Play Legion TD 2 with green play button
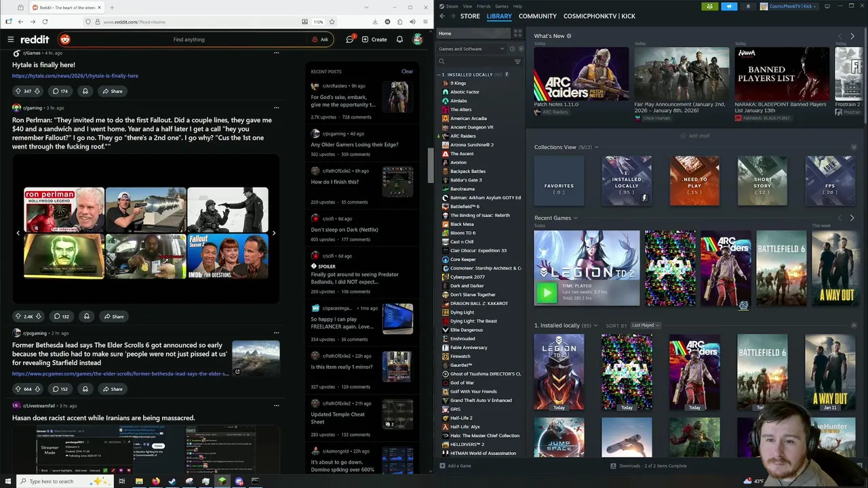The width and height of the screenshot is (868, 488). click(x=547, y=293)
